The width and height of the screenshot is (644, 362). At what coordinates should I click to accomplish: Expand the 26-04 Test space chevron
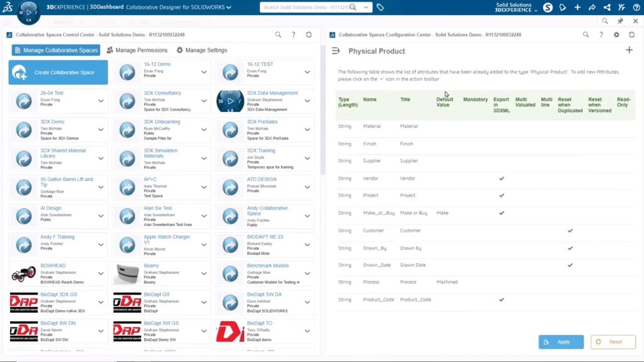(101, 101)
